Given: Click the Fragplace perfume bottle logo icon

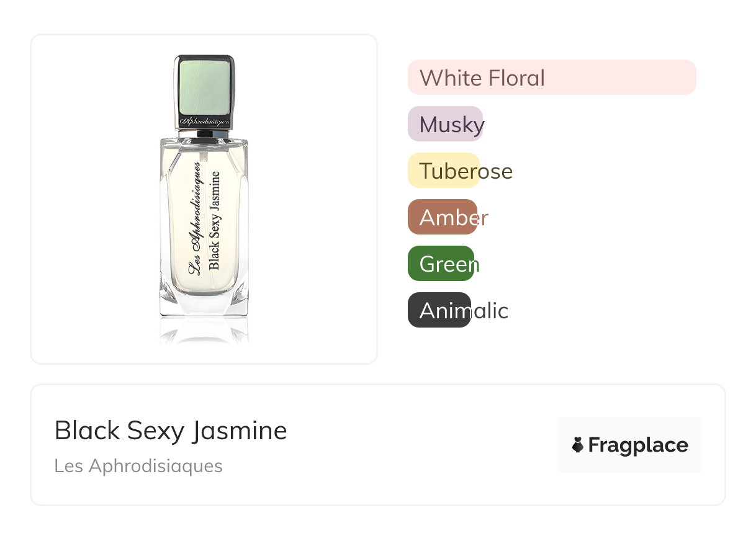Looking at the screenshot, I should pyautogui.click(x=578, y=445).
